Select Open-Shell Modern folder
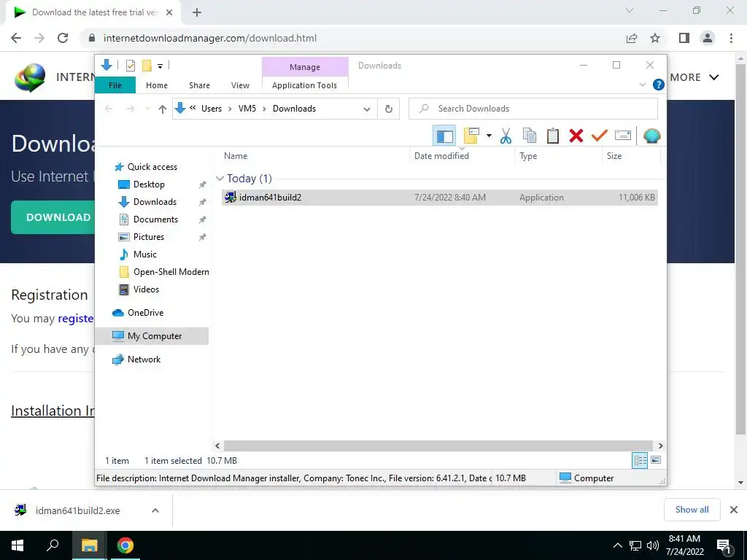The width and height of the screenshot is (747, 560). click(171, 272)
